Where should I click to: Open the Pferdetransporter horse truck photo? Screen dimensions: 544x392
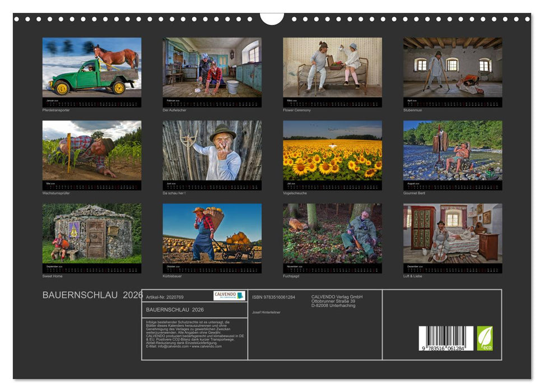pyautogui.click(x=92, y=67)
